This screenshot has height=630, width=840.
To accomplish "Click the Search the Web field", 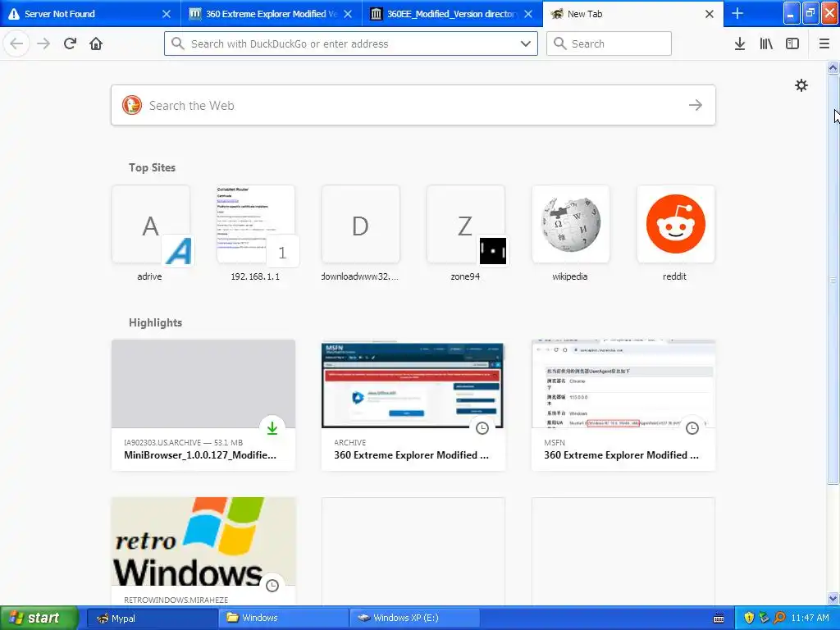I will pos(413,105).
